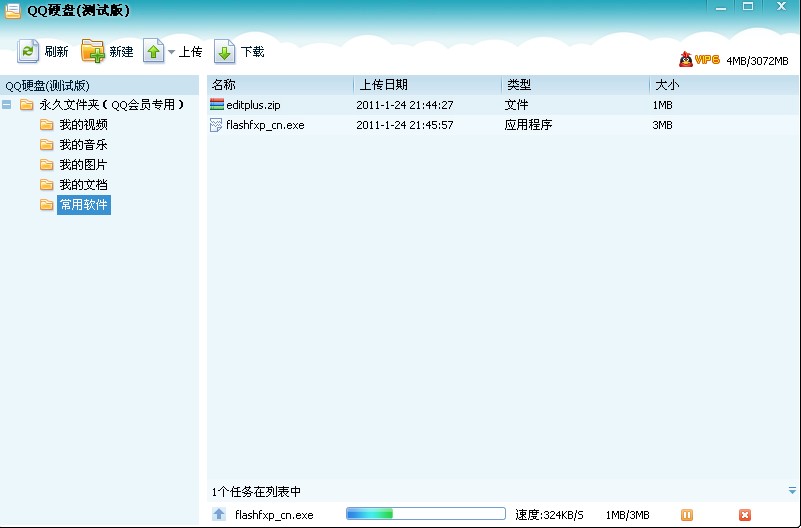Open the upload dropdown arrow next to 上传
Image resolution: width=801 pixels, height=528 pixels.
click(x=171, y=52)
